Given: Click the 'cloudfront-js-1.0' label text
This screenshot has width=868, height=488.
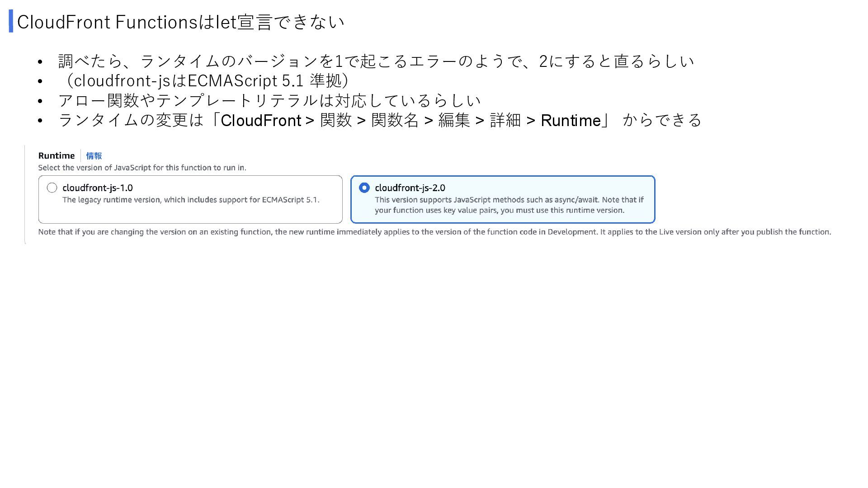Looking at the screenshot, I should click(98, 188).
